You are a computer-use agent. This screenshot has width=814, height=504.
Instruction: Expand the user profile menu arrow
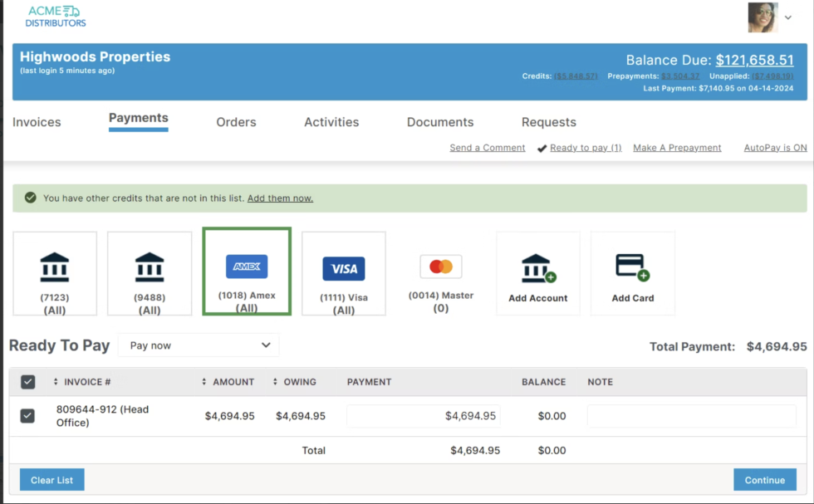point(788,17)
